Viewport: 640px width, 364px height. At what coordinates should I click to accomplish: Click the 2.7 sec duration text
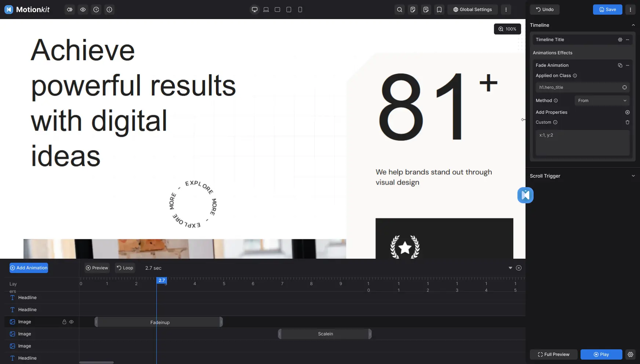(x=153, y=268)
